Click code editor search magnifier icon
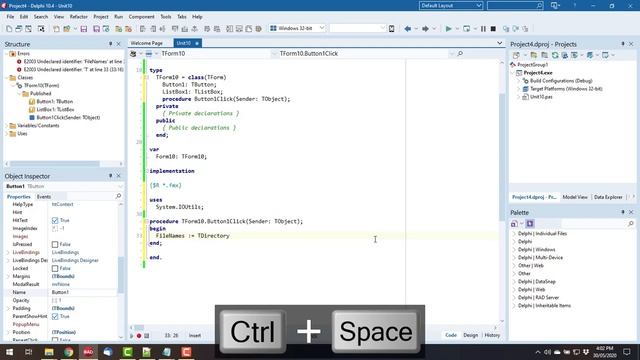640x360 pixels. pyautogui.click(x=460, y=53)
